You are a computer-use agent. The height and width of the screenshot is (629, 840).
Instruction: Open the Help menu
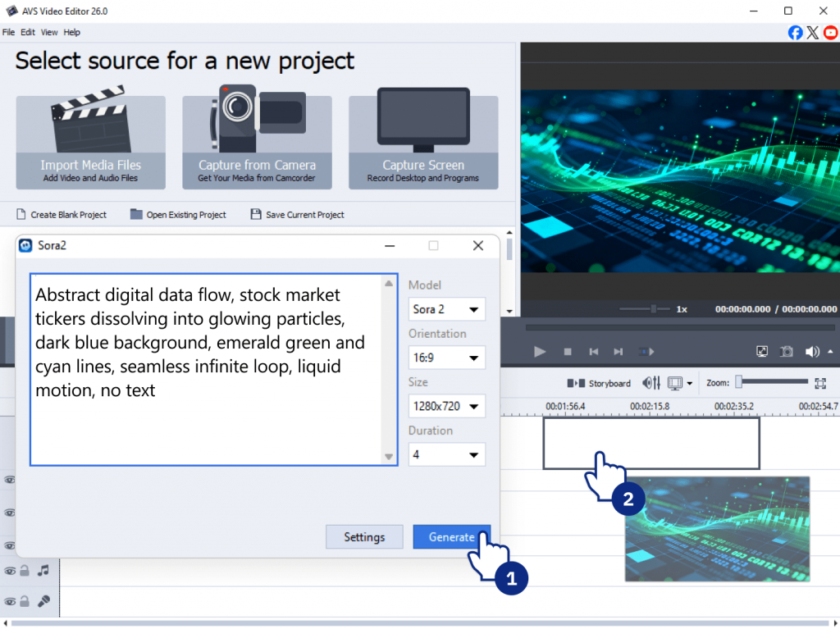[x=72, y=33]
